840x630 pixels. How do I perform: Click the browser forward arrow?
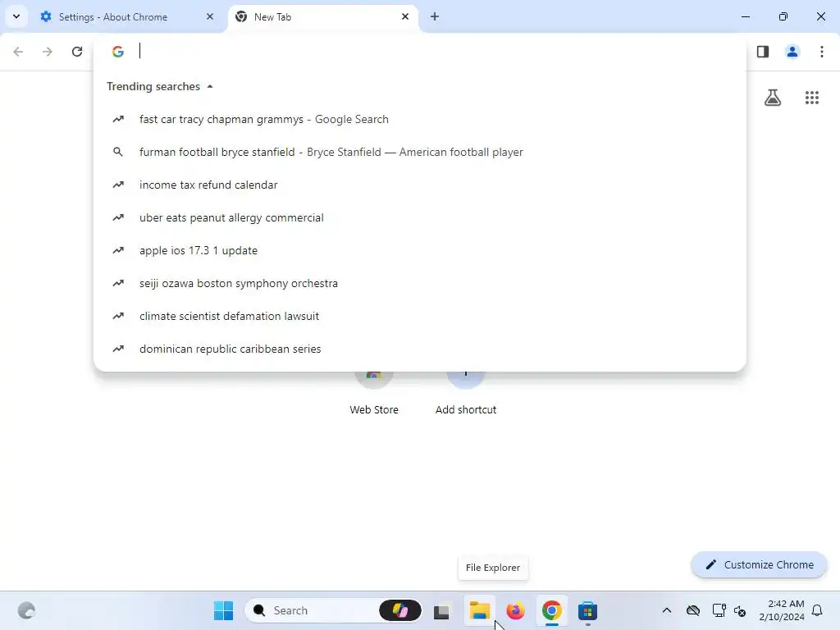click(48, 52)
